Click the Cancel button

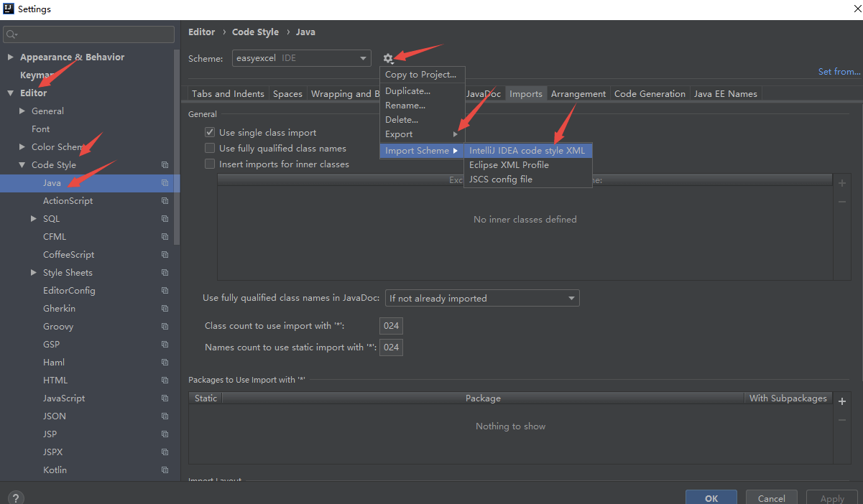tap(771, 498)
